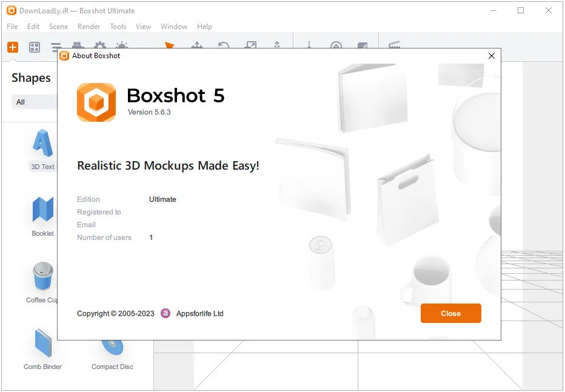Open the orange Add Shapes panel button

coord(13,47)
